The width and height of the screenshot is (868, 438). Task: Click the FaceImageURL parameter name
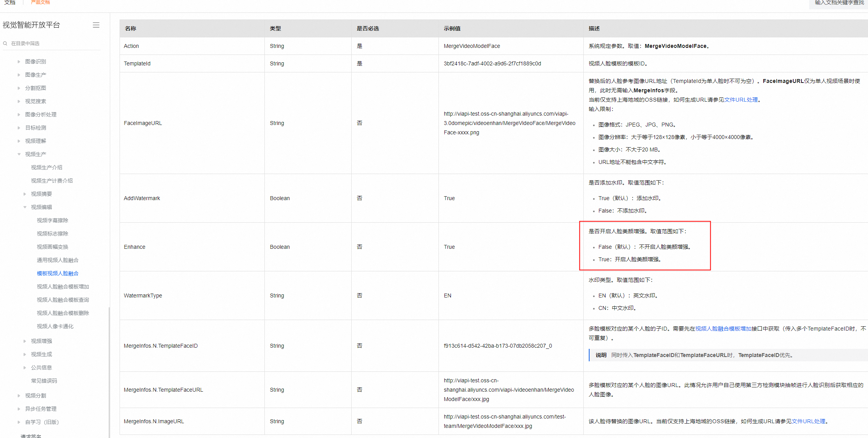pos(143,123)
